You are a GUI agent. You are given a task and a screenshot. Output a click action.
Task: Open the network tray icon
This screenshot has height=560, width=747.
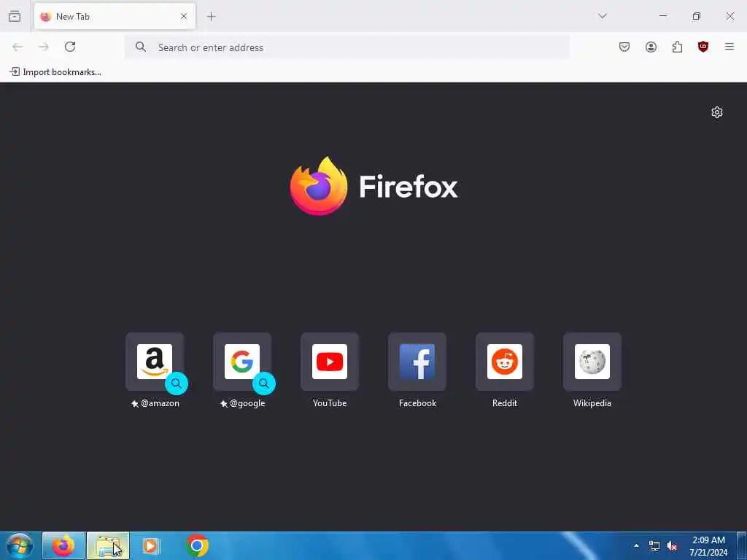[x=654, y=545]
